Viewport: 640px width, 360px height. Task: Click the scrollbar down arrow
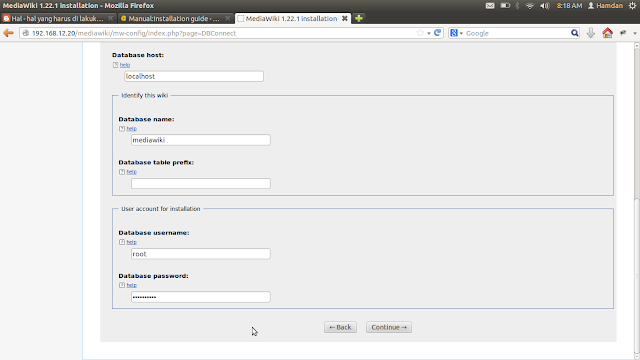[x=637, y=357]
